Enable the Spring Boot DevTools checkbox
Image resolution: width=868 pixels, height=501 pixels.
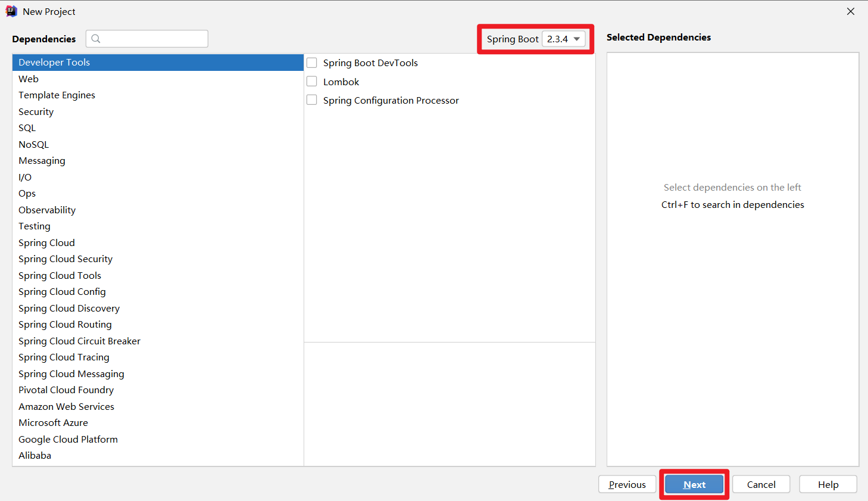pos(311,63)
